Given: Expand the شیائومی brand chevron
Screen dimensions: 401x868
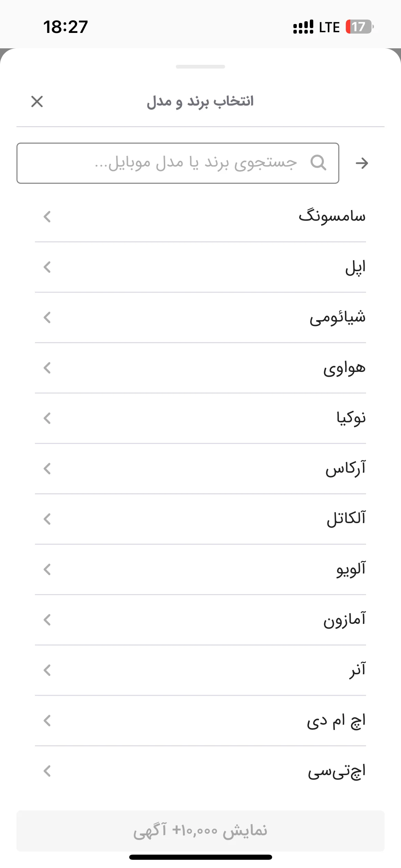Looking at the screenshot, I should tap(47, 317).
